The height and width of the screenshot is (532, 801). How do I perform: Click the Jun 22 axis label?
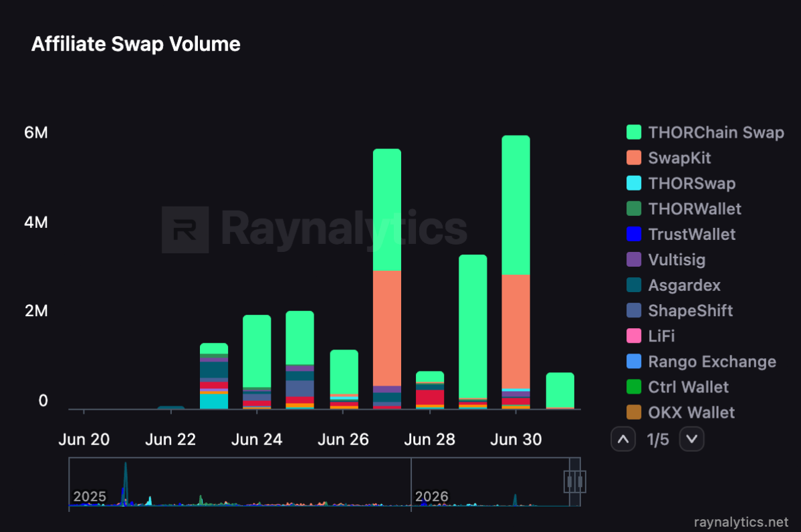(170, 440)
